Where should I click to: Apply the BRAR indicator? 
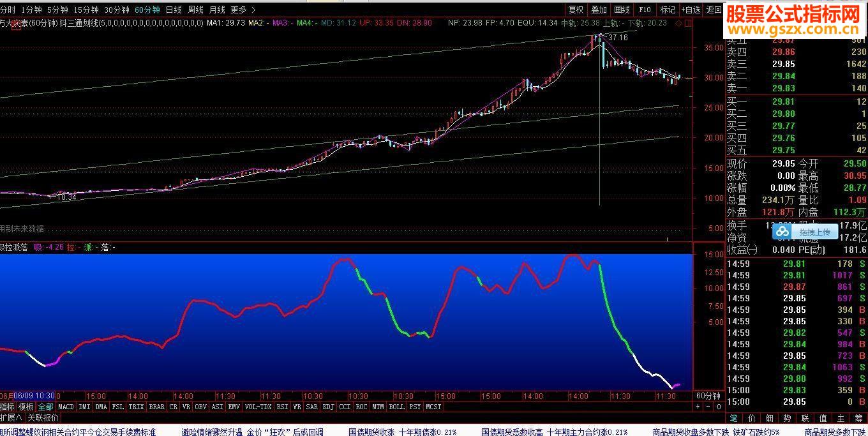click(157, 407)
